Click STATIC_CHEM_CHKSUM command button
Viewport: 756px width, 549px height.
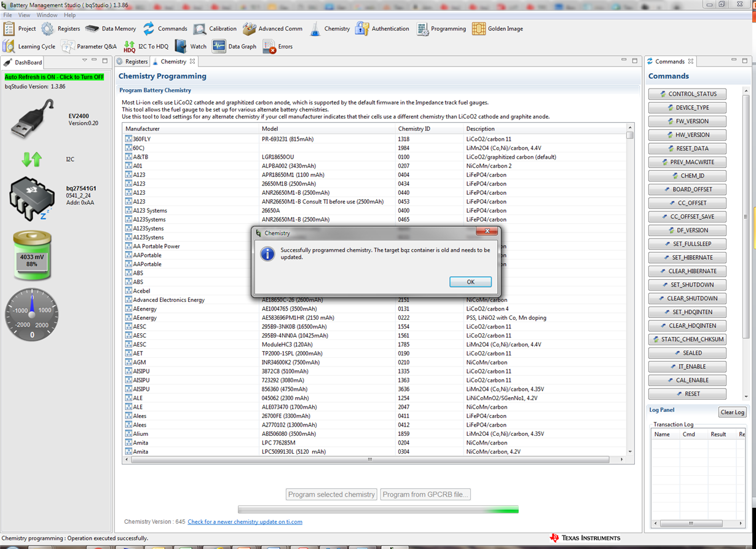click(x=687, y=339)
